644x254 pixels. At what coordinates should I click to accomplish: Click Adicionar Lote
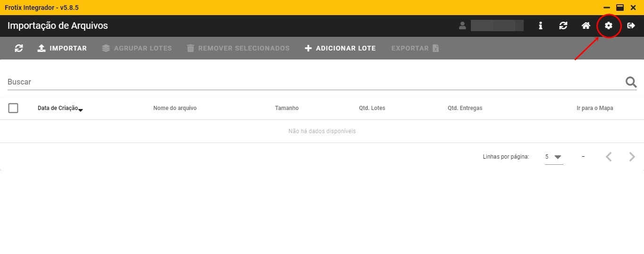340,48
